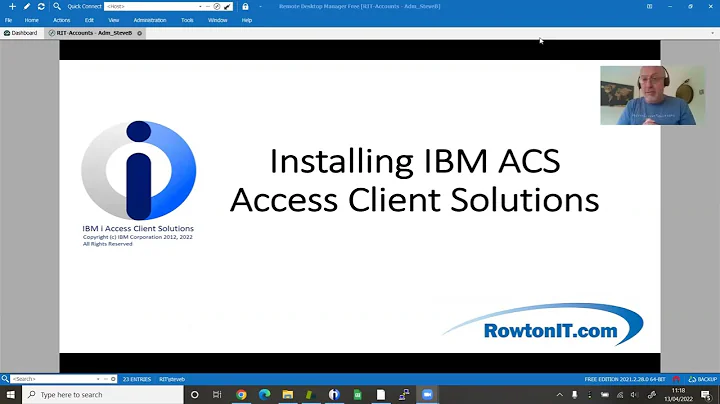Click the microphone icon in system tray
This screenshot has height=404, width=720.
click(574, 395)
